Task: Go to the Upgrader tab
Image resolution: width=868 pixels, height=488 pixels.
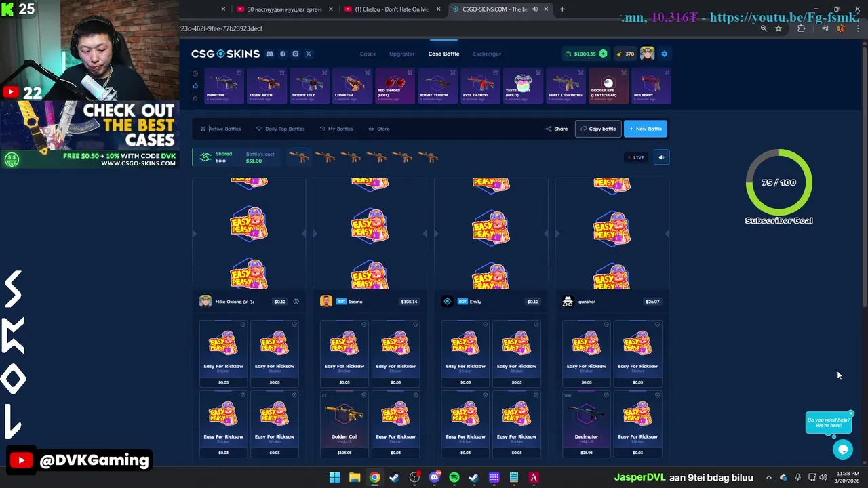Action: coord(401,54)
